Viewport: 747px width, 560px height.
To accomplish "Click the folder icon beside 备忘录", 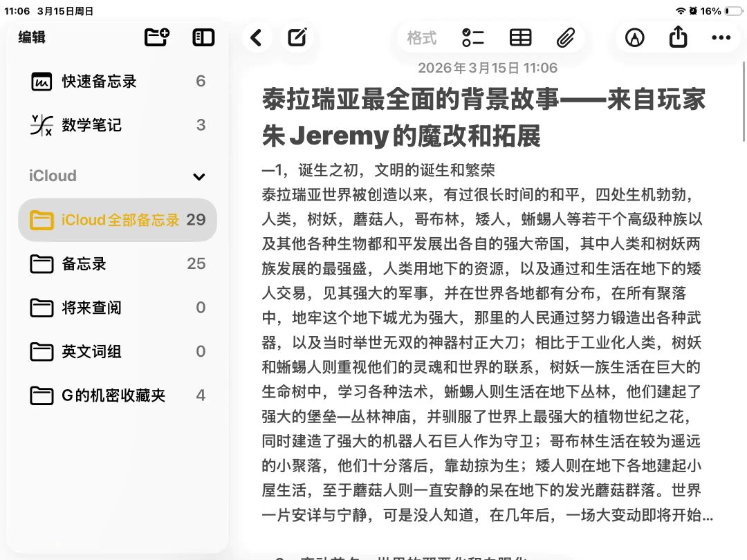I will point(41,264).
